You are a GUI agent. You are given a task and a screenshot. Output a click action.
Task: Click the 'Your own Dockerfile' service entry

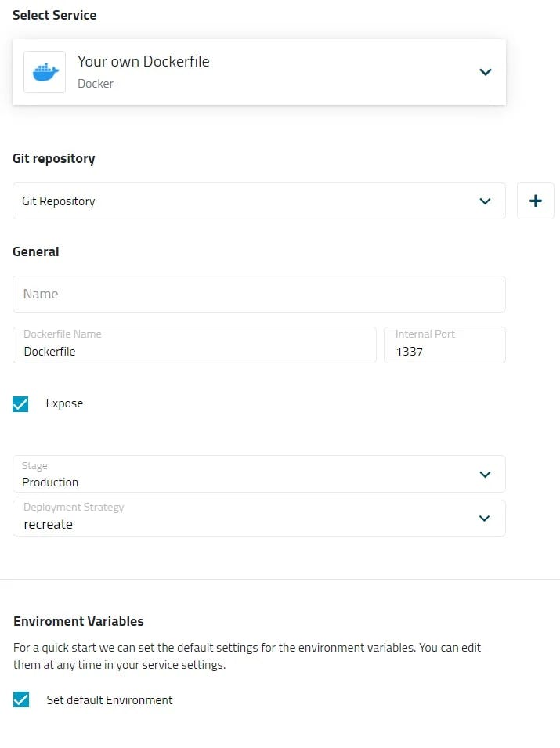coord(143,61)
